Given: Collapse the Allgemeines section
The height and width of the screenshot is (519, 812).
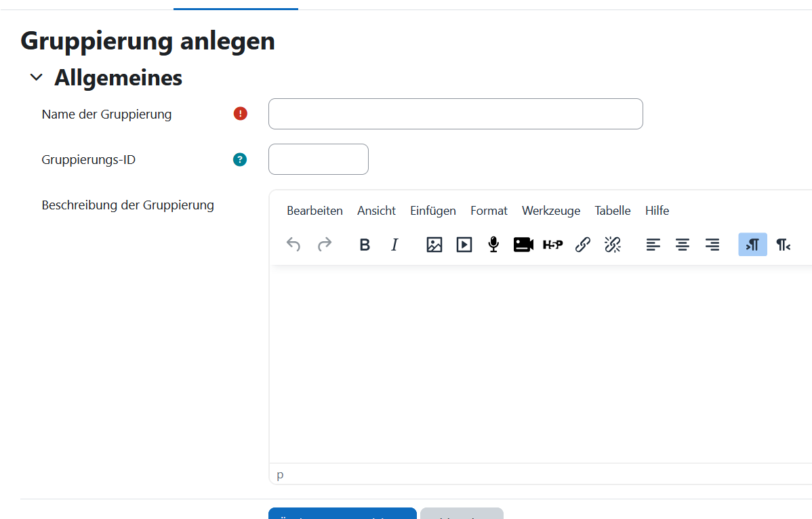Looking at the screenshot, I should 37,78.
